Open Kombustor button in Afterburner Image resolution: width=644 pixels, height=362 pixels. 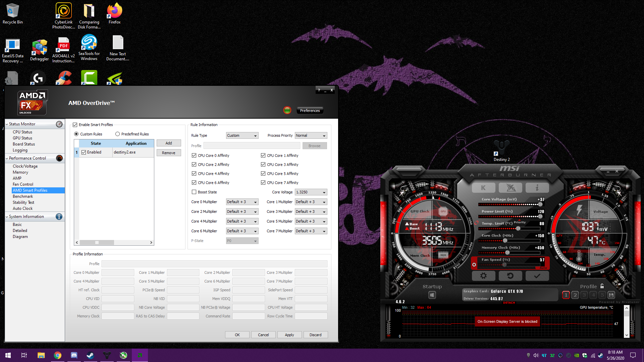click(483, 188)
